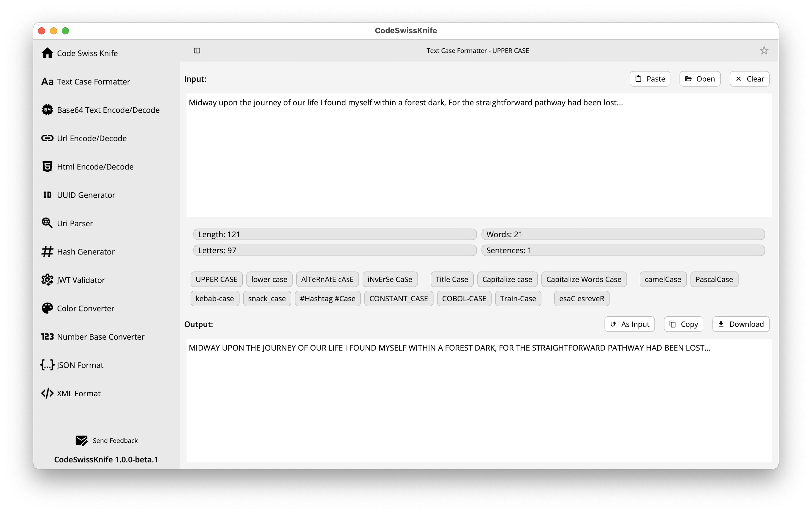Click inside the Output text area
This screenshot has height=513, width=812.
479,400
